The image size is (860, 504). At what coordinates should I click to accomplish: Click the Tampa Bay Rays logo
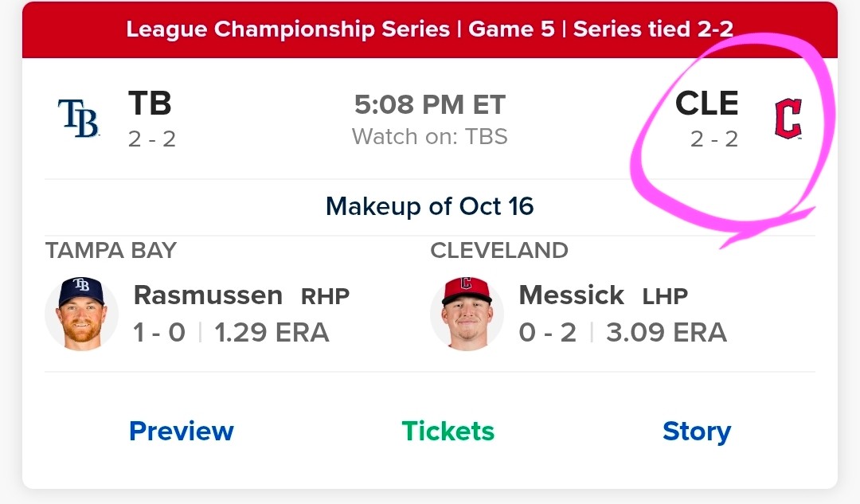click(x=78, y=118)
